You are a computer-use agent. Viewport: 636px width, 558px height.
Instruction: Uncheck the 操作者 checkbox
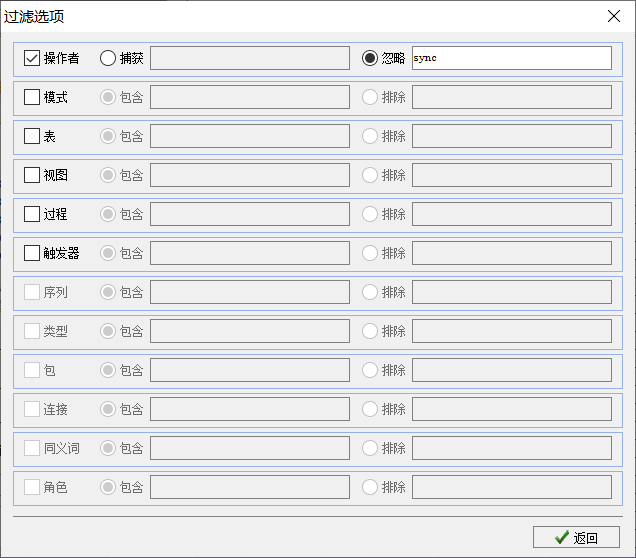[32, 58]
